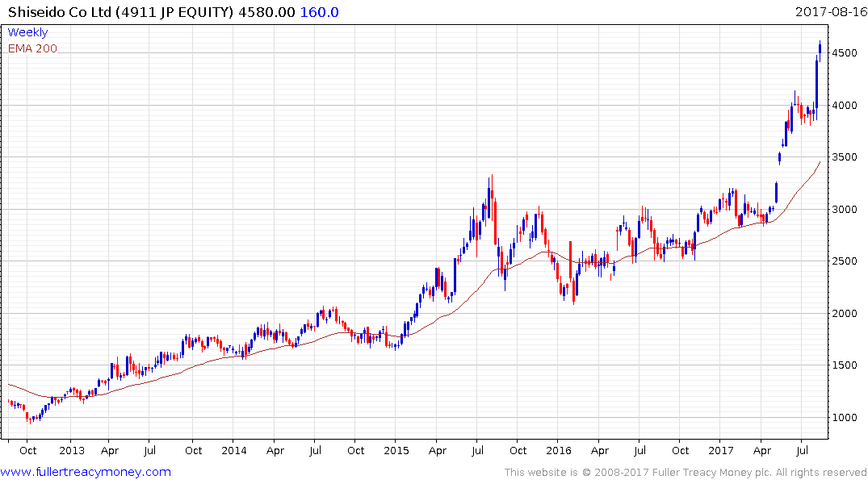
Task: Click the 4000 price axis label
Action: pos(845,105)
